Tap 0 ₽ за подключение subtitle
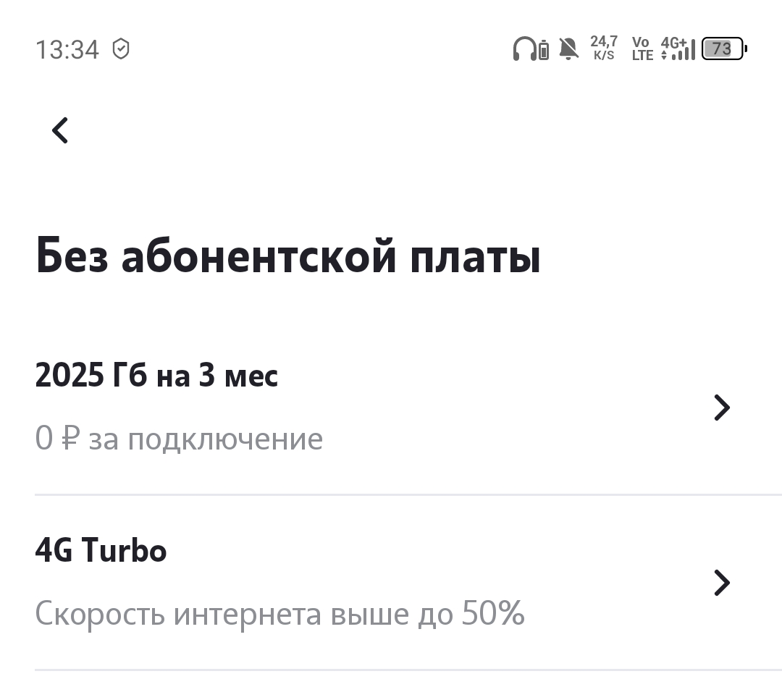 (179, 439)
